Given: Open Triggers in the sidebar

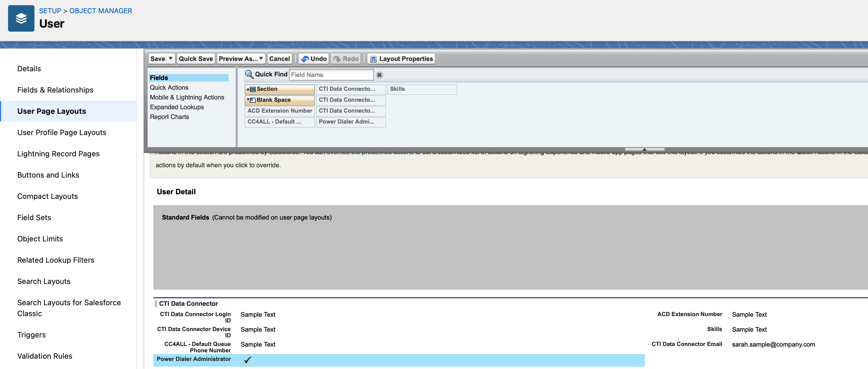Looking at the screenshot, I should coord(31,335).
